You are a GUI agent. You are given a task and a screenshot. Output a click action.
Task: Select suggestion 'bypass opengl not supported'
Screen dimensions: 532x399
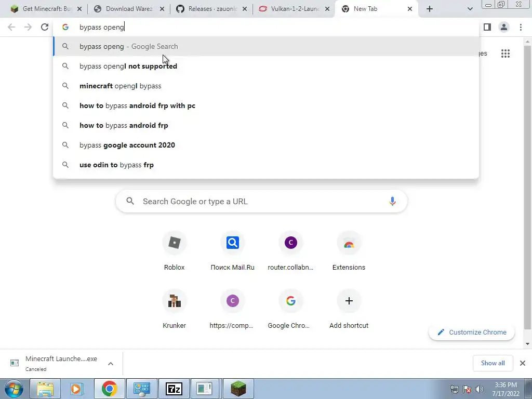[x=267, y=66]
